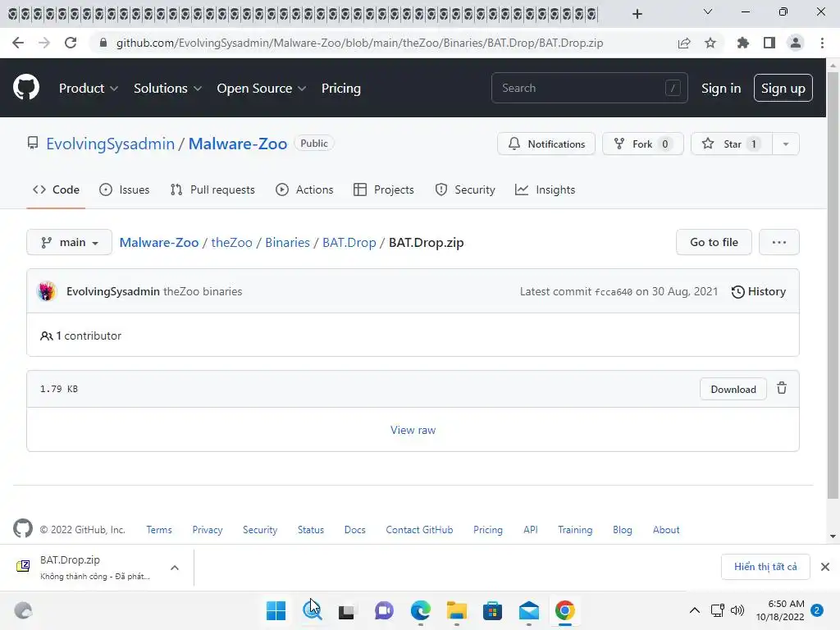Open the Projects tab
The width and height of the screenshot is (840, 630).
tap(384, 189)
